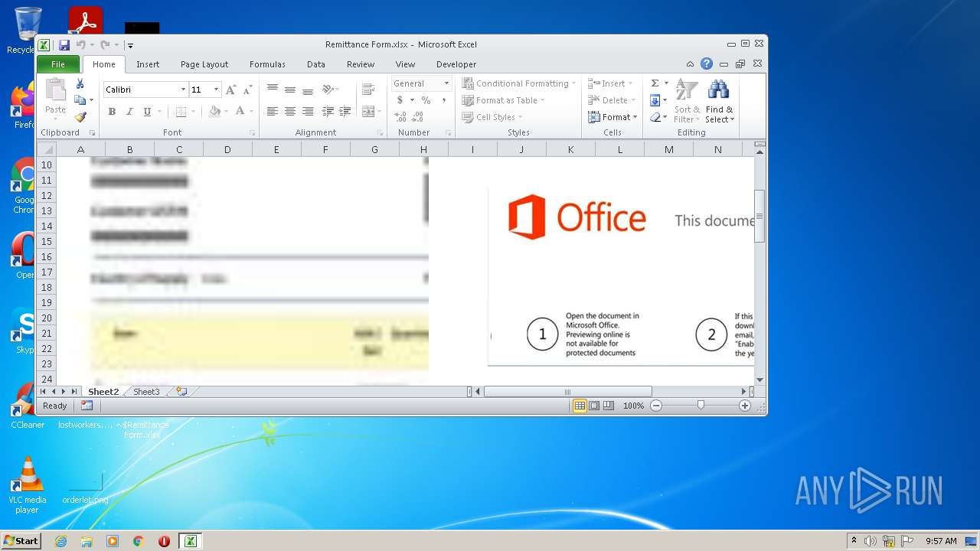Open VLC media player desktop shortcut
This screenshot has height=551, width=980.
click(28, 485)
